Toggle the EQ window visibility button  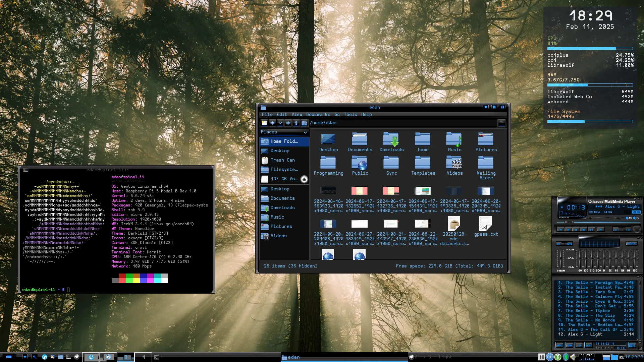point(627,218)
